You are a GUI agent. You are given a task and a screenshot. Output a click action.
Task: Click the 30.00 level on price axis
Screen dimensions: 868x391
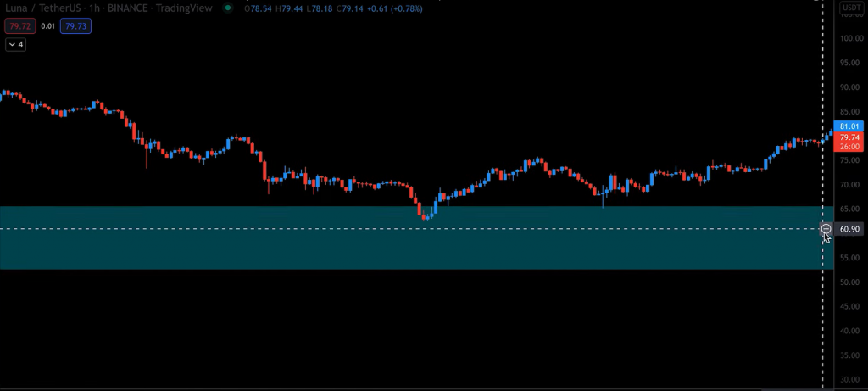pyautogui.click(x=850, y=379)
